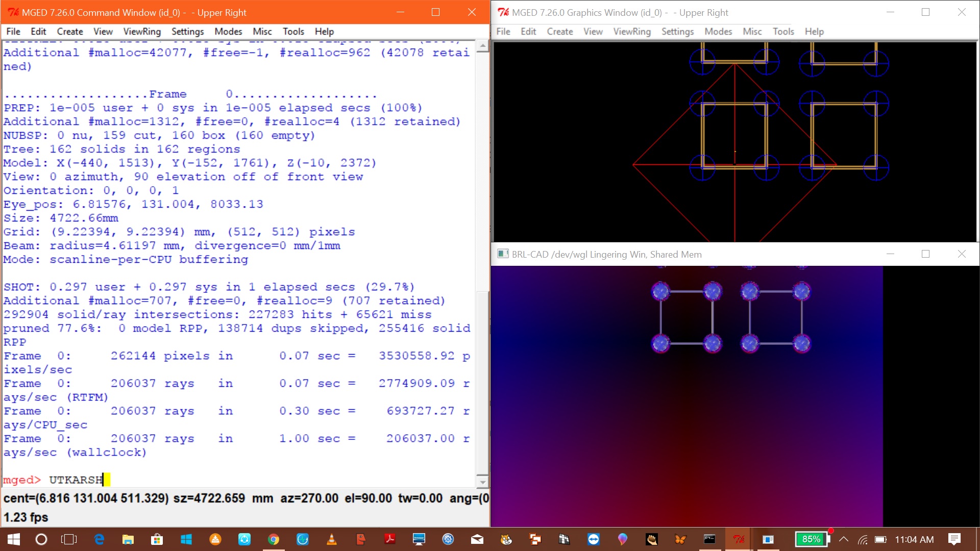Open ViewRing menu in Graphics Window

632,32
